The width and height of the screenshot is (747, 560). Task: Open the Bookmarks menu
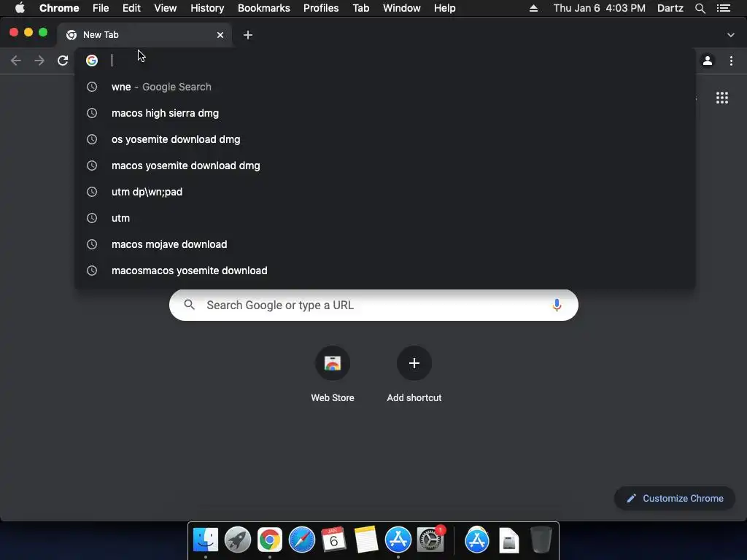[x=264, y=8]
